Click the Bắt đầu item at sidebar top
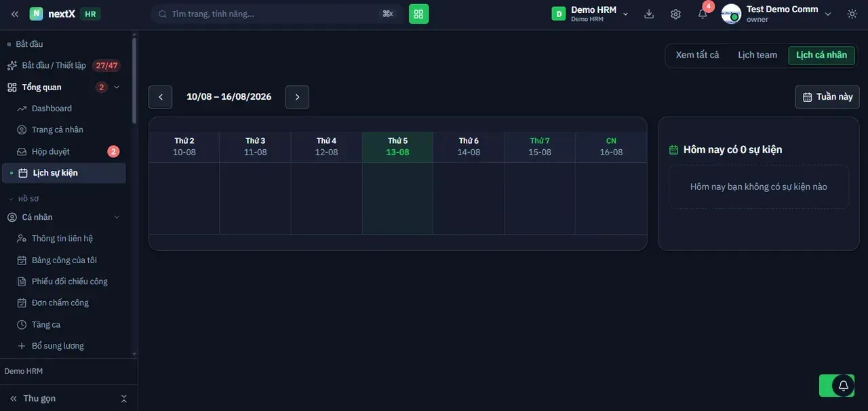The image size is (868, 411). [x=29, y=44]
